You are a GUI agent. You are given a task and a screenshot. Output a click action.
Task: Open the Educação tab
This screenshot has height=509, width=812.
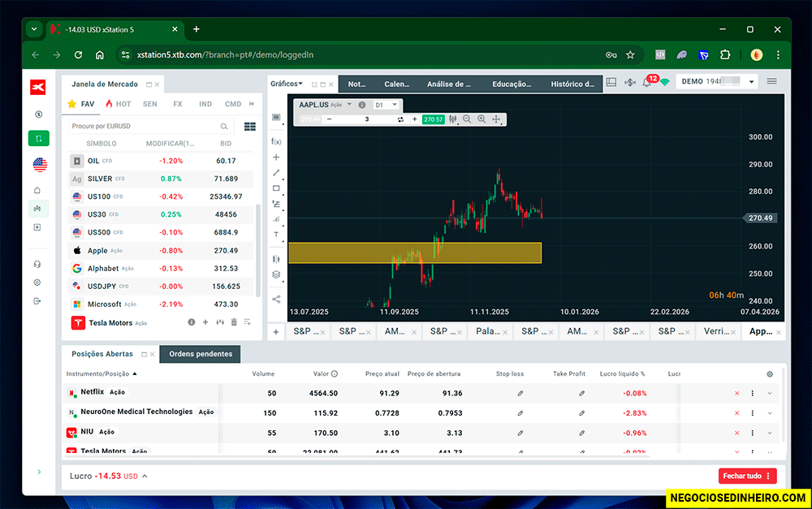pyautogui.click(x=512, y=84)
